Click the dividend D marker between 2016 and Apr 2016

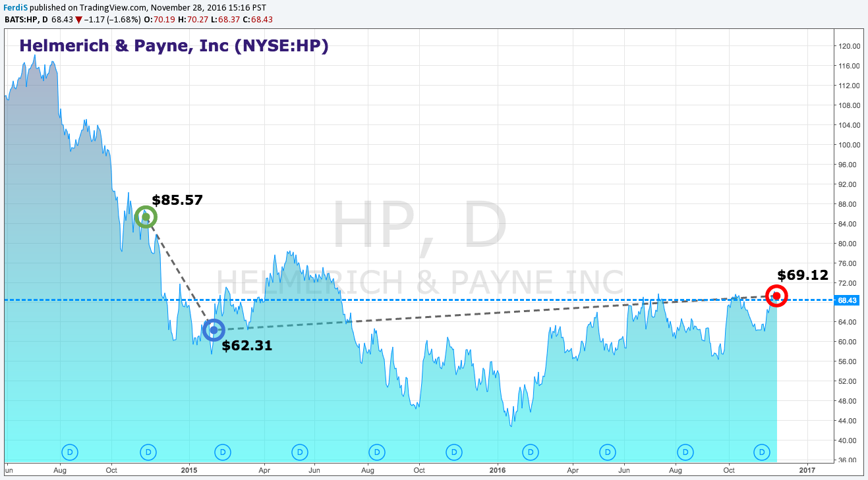530,452
